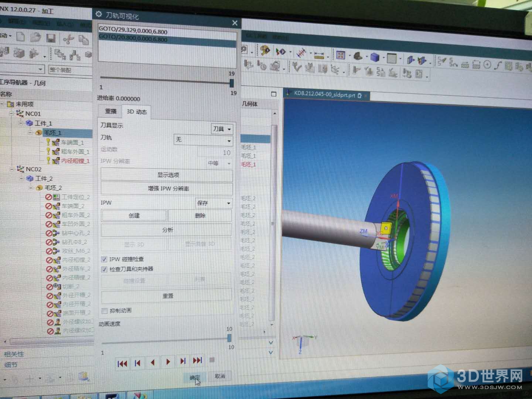Click the Generate Tool Path icon
The image size is (532, 399).
249,65
